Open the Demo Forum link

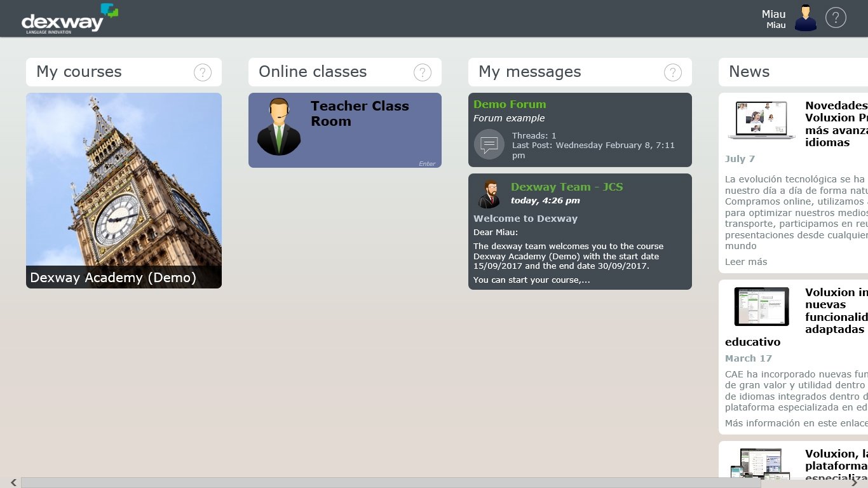point(510,104)
